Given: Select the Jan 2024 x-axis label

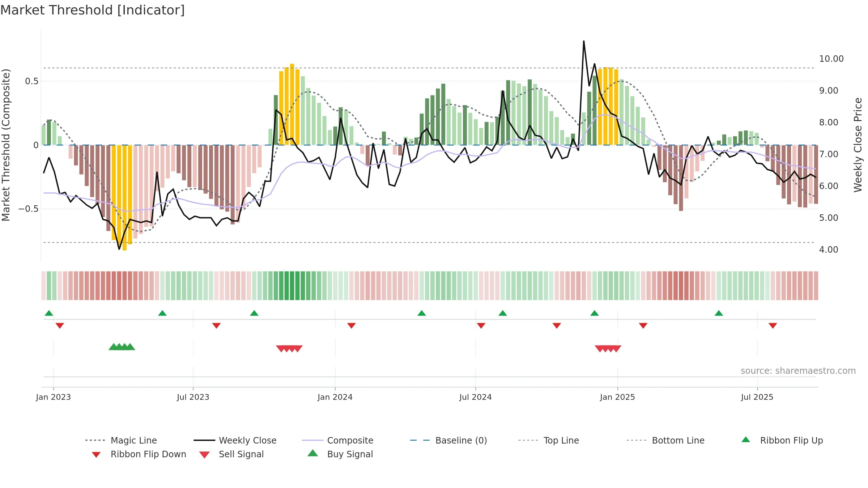Looking at the screenshot, I should pos(335,397).
